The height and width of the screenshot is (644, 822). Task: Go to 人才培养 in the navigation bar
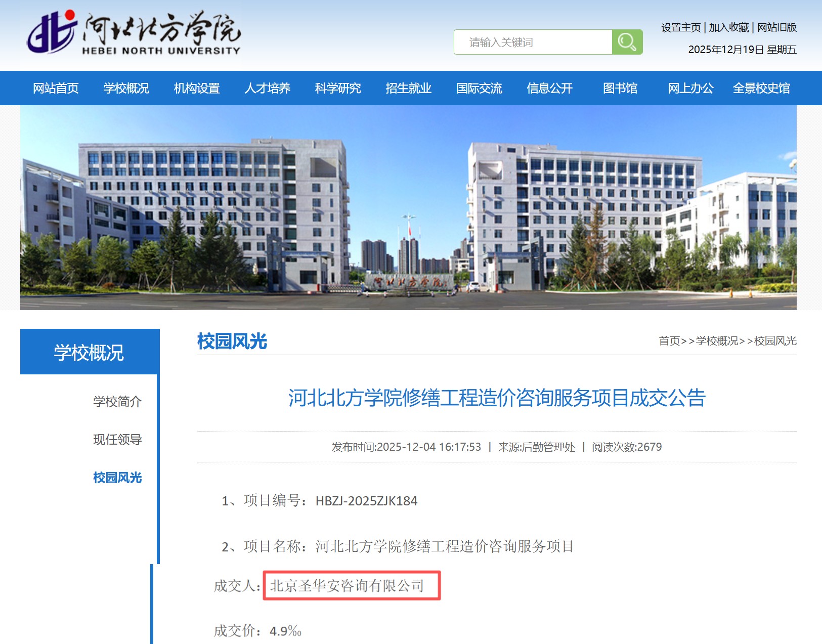click(267, 88)
